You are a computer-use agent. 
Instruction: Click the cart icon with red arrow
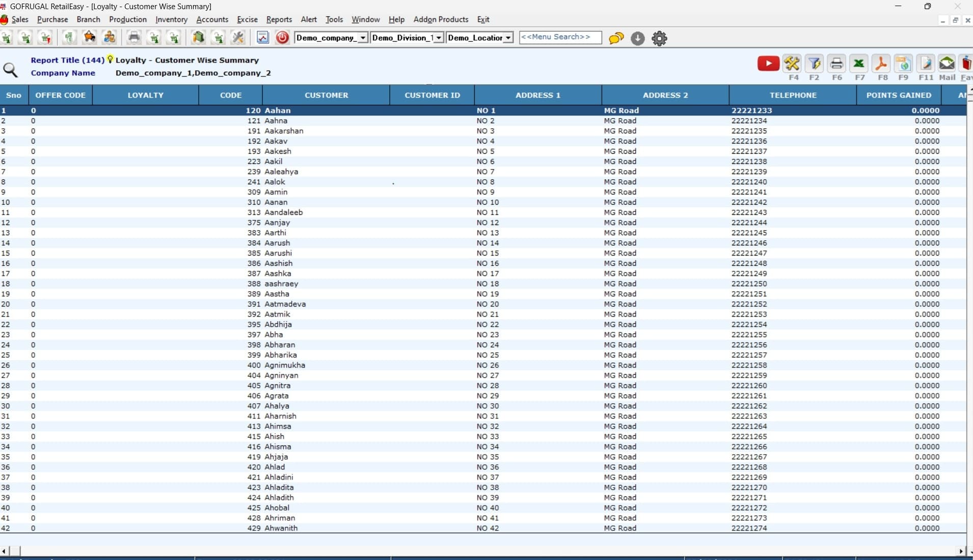pos(45,38)
